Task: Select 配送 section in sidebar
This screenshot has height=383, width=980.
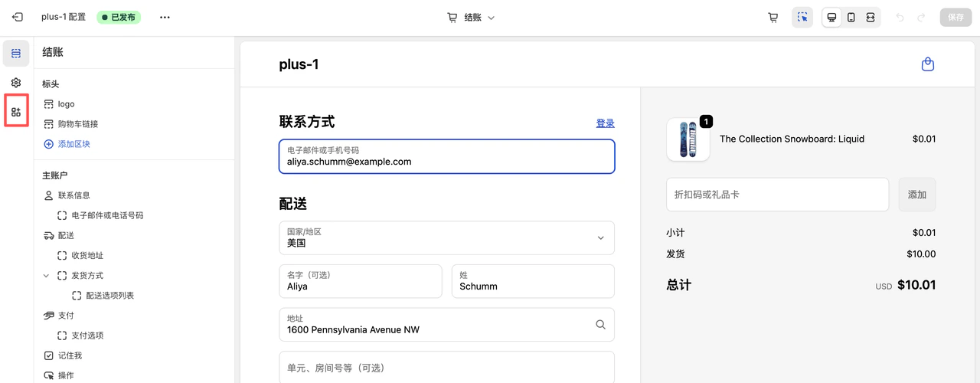Action: (x=66, y=235)
